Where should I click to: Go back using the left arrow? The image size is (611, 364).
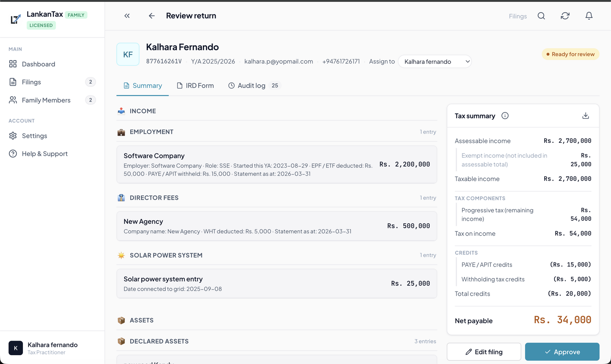pyautogui.click(x=152, y=16)
